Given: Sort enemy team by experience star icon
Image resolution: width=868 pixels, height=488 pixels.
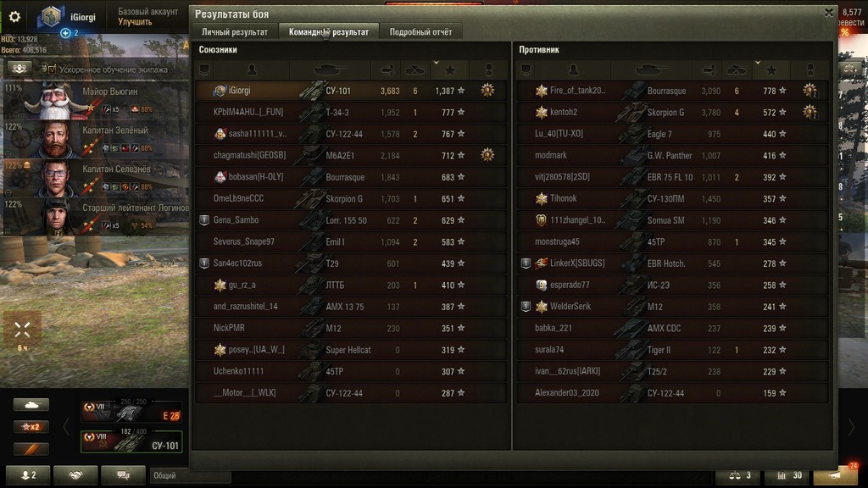Looking at the screenshot, I should 771,69.
